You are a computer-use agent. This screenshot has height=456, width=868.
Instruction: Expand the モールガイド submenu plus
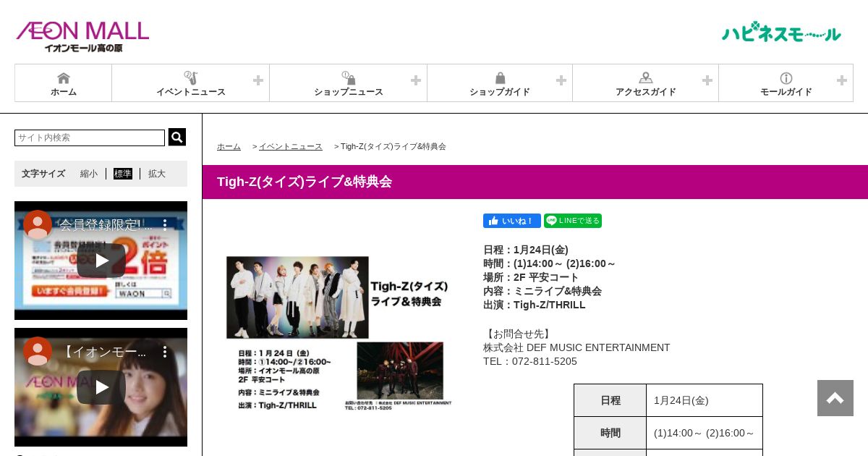point(842,80)
